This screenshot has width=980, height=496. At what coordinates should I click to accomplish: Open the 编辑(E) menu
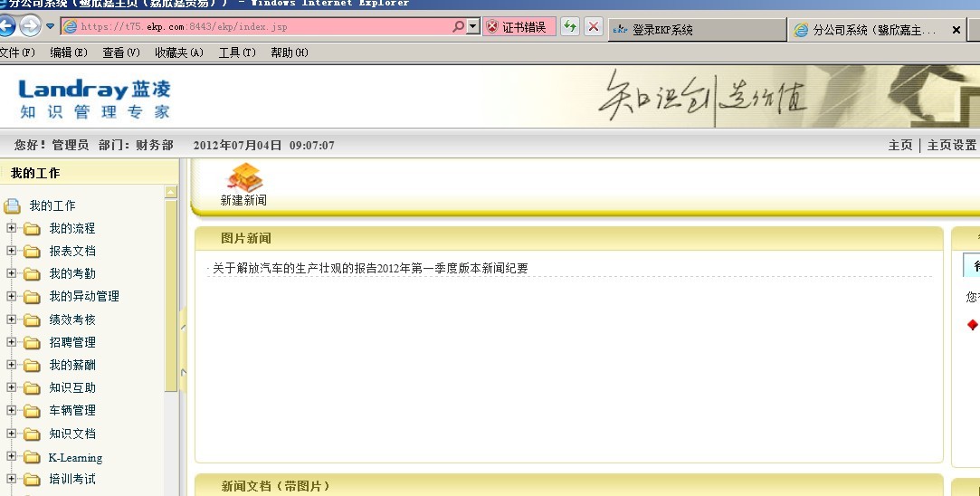point(69,52)
